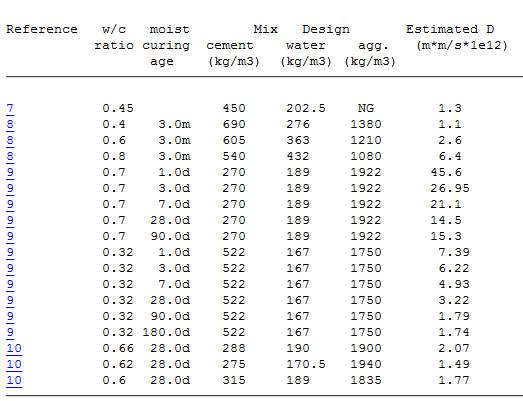
Task: Follow reference 9 link with D 3.22
Action: [10, 301]
